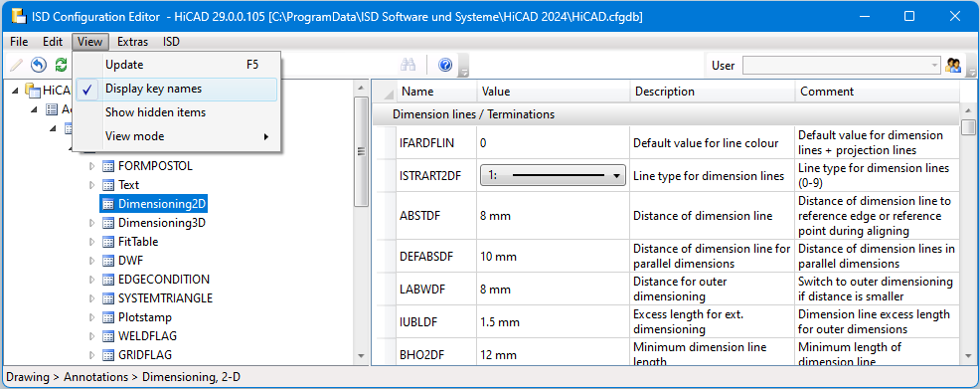Sort by the Description column header
The height and width of the screenshot is (389, 980).
712,92
